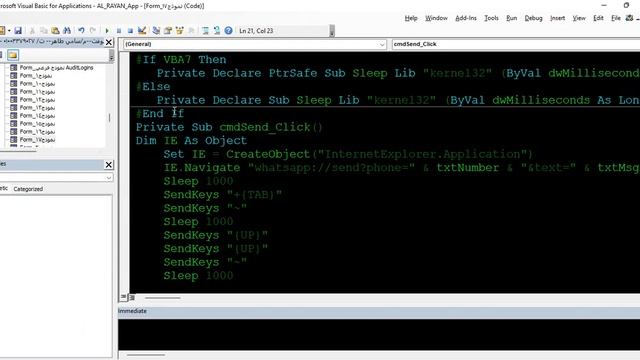Open the Add-Ins menu
Image resolution: width=640 pixels, height=360 pixels.
pos(466,18)
